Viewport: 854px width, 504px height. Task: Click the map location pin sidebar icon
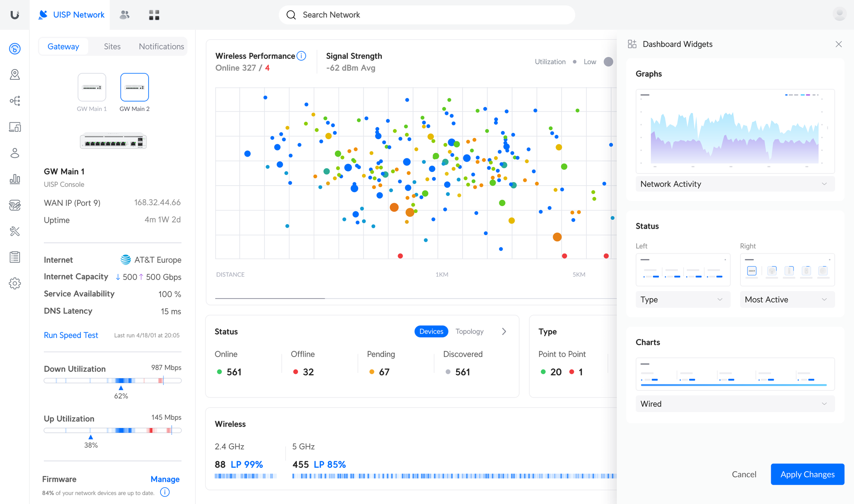(15, 75)
